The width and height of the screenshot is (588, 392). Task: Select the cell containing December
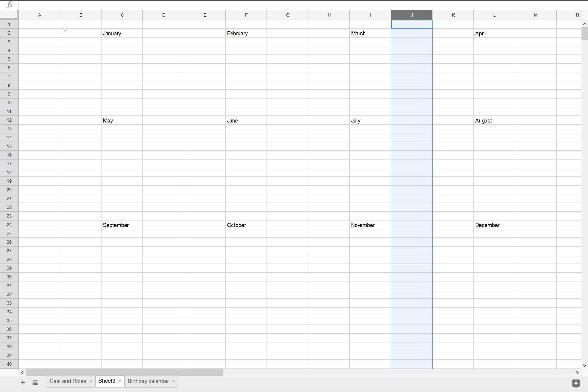click(x=494, y=225)
